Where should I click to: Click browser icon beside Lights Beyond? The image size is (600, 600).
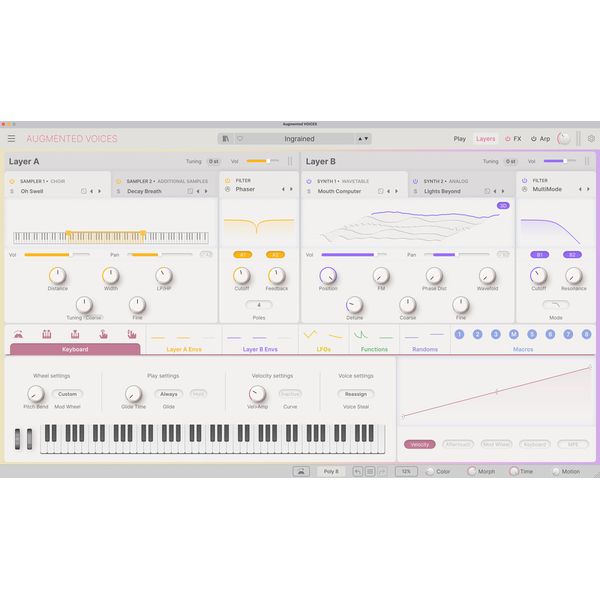487,191
